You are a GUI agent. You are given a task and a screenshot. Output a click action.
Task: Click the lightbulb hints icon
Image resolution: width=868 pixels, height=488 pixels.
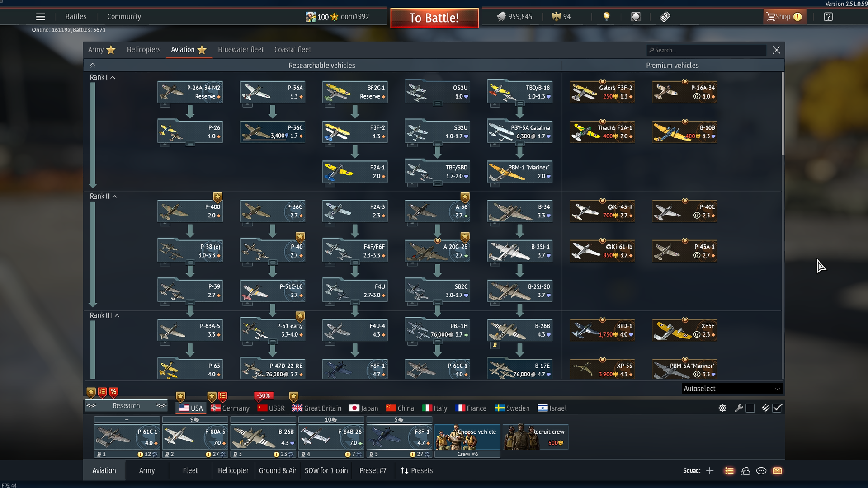pos(606,17)
